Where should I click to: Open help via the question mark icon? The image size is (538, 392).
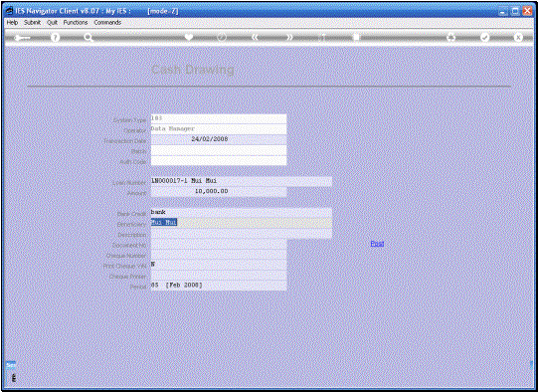pos(55,37)
